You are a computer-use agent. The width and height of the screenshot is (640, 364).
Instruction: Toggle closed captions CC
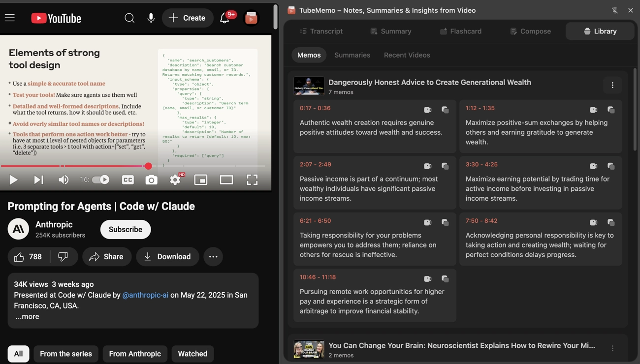128,180
